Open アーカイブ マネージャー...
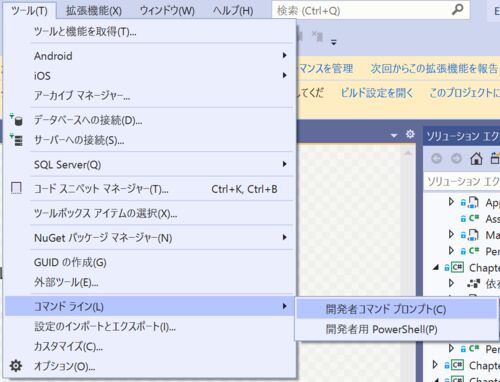500x382 pixels. (x=149, y=96)
